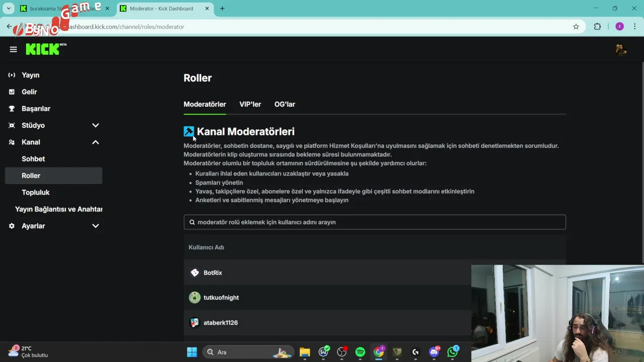The height and width of the screenshot is (362, 644).
Task: Click the Stüdyo sidebar icon
Action: 12,125
